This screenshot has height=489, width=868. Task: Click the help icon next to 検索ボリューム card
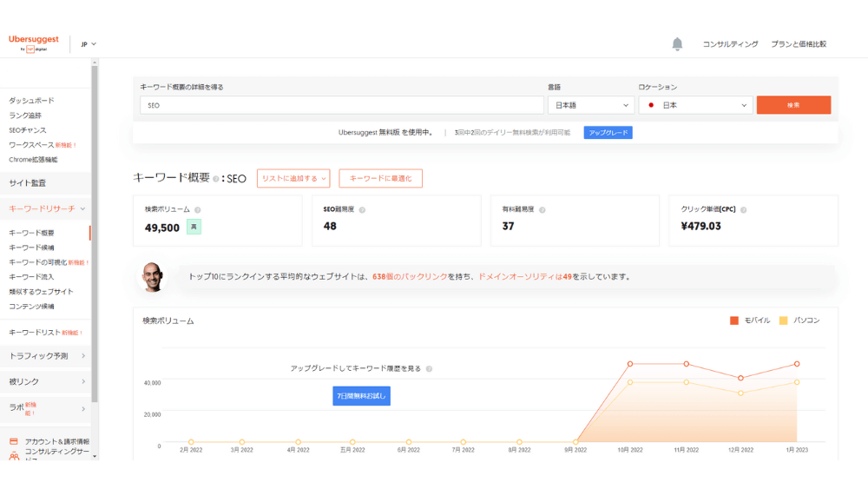[x=198, y=210]
